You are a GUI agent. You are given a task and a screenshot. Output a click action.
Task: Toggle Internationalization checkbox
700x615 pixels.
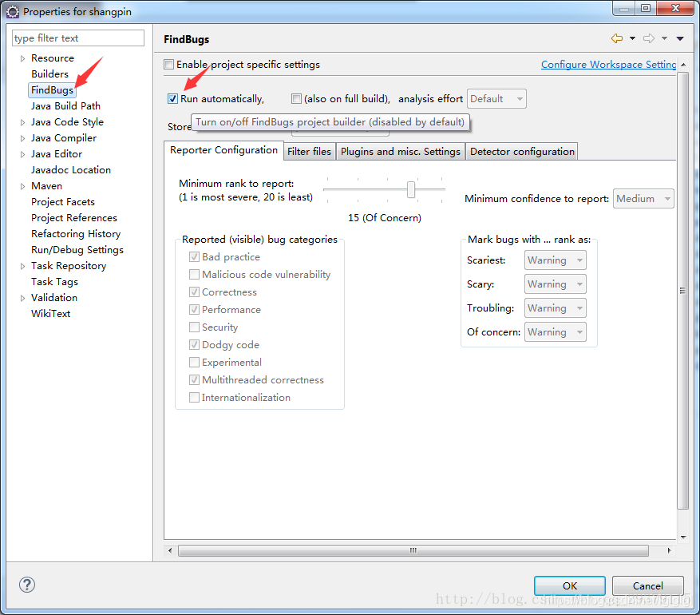point(194,398)
